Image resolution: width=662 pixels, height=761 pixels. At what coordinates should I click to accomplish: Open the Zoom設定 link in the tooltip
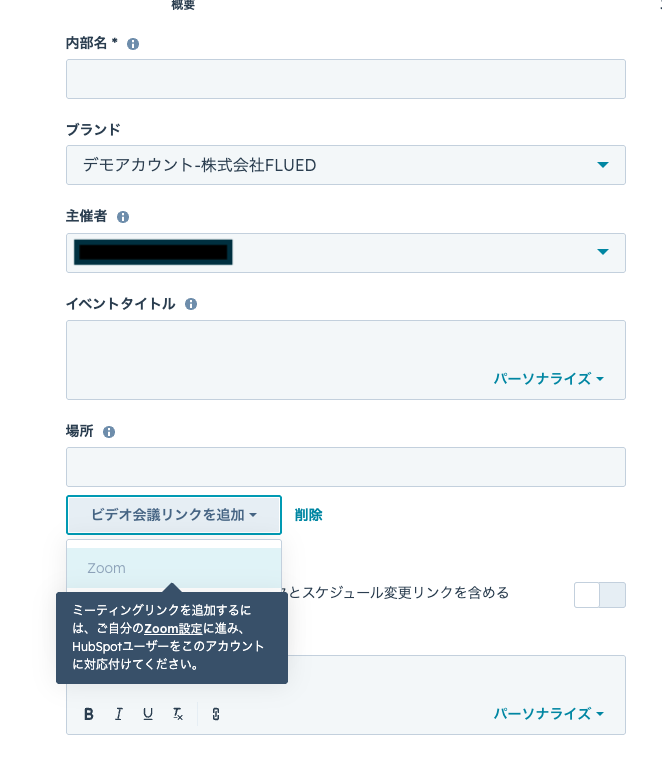173,628
